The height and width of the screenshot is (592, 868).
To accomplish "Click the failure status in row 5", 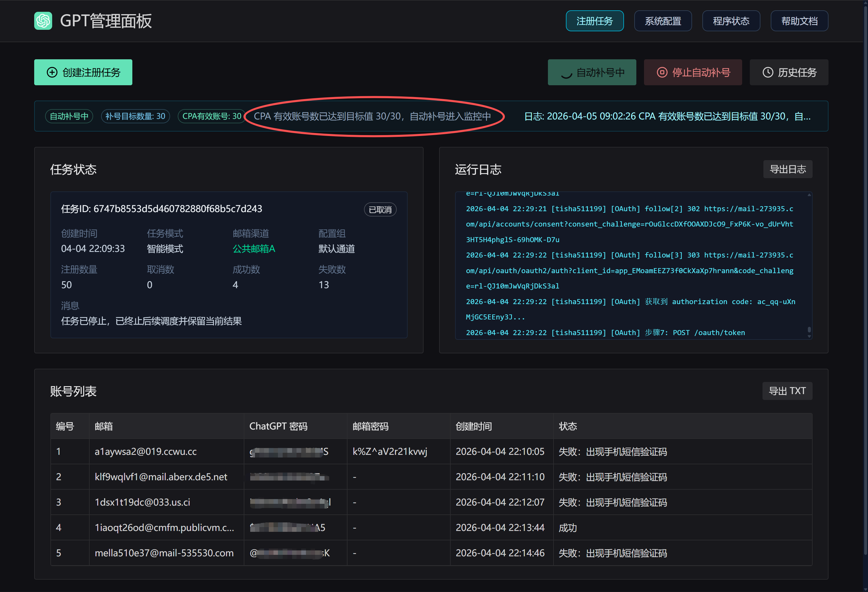I will [612, 553].
